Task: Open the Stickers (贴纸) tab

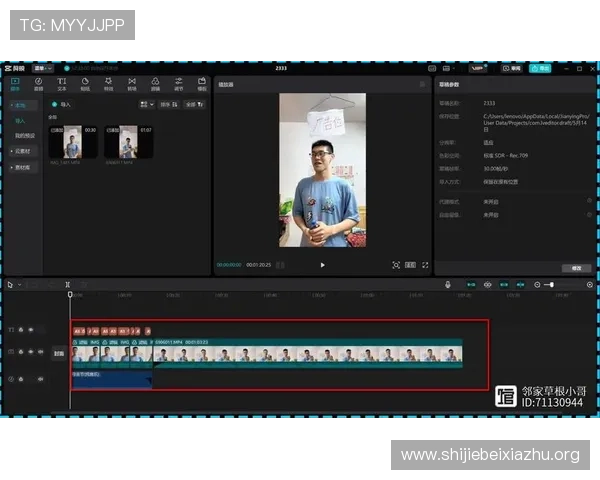Action: pos(85,84)
